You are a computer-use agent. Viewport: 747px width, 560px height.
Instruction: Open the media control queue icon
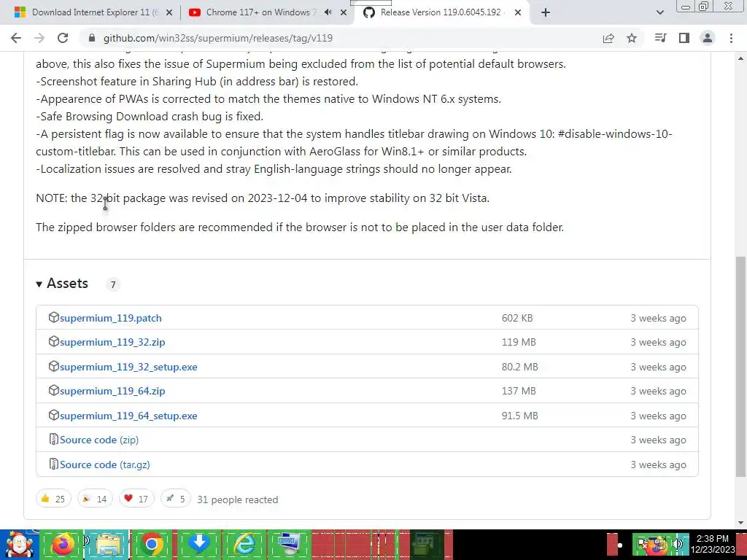660,38
